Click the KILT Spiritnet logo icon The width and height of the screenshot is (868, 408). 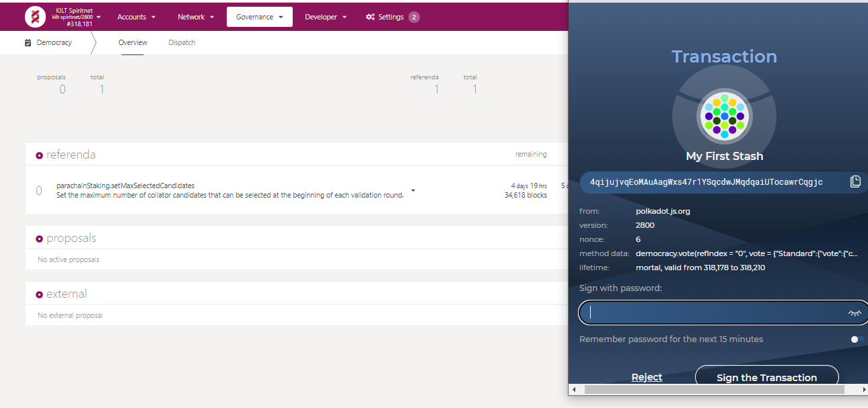click(x=35, y=17)
